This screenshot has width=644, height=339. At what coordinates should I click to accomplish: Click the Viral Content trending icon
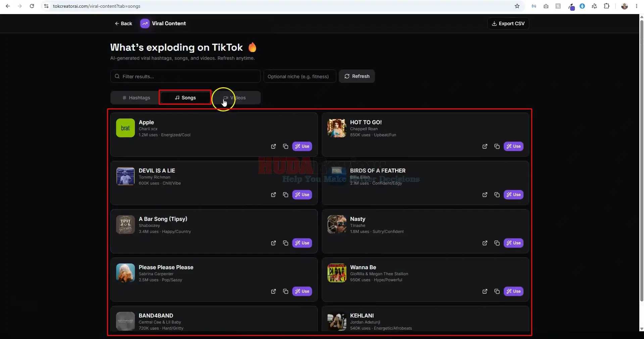145,23
